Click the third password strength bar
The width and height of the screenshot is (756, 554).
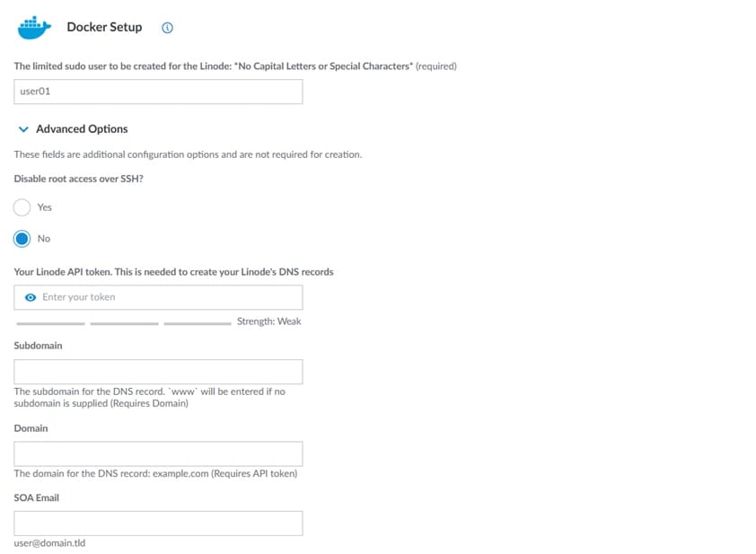198,322
